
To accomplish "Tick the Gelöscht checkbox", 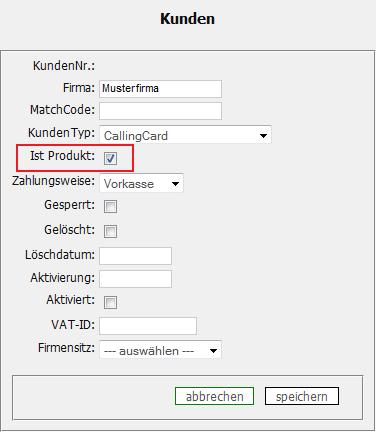I will tap(110, 231).
